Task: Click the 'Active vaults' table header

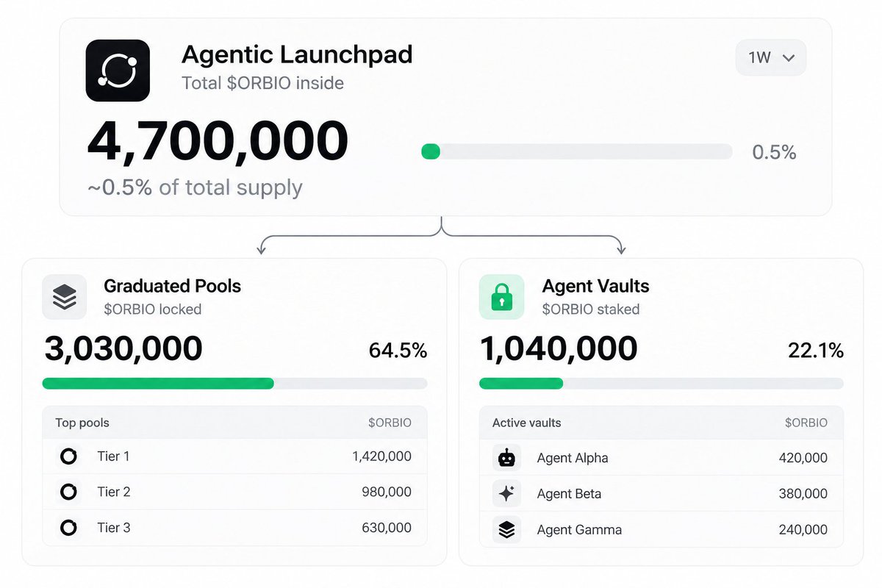Action: 527,423
